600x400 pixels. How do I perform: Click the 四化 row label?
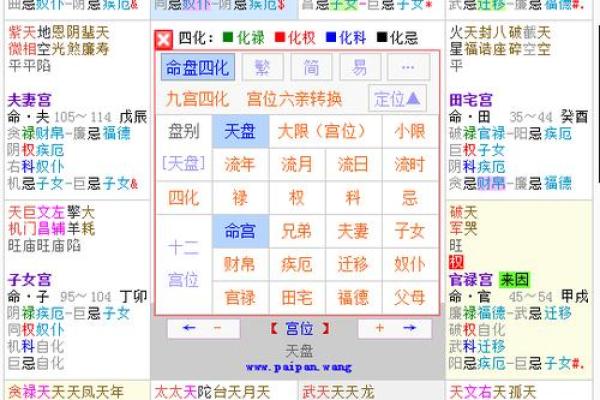tap(184, 198)
